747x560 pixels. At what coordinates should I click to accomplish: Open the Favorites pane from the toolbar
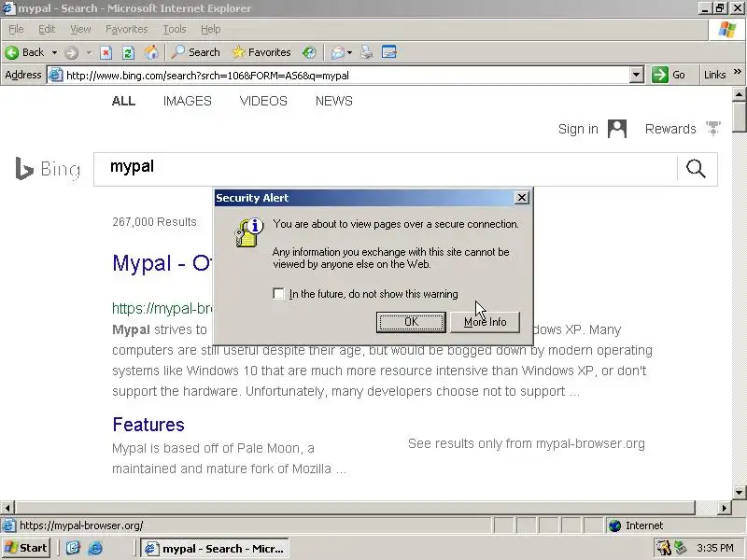(261, 52)
